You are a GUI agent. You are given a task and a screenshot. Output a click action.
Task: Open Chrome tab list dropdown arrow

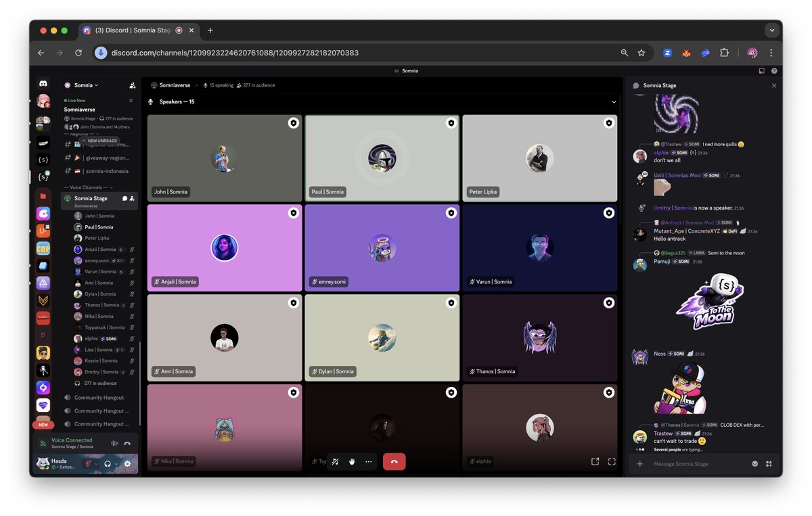(772, 30)
